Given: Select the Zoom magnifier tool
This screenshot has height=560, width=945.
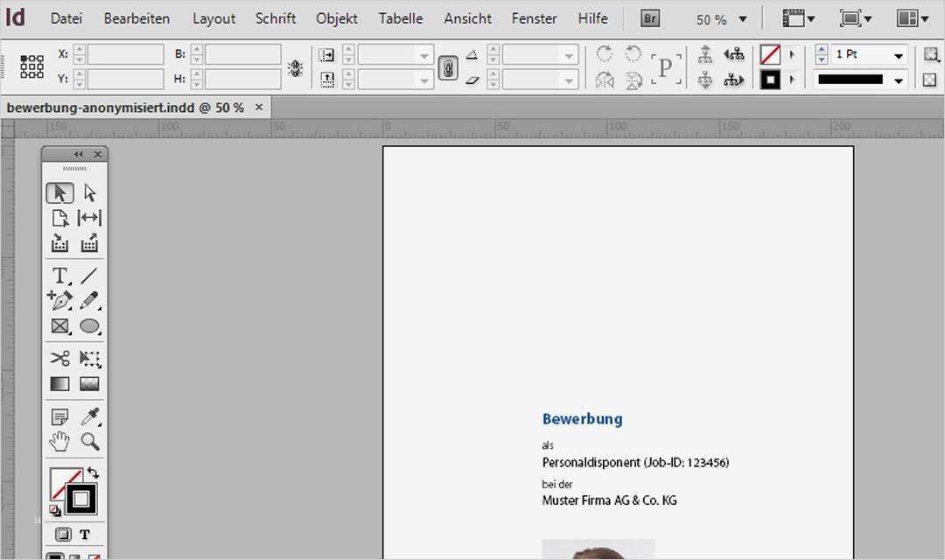Looking at the screenshot, I should point(89,442).
